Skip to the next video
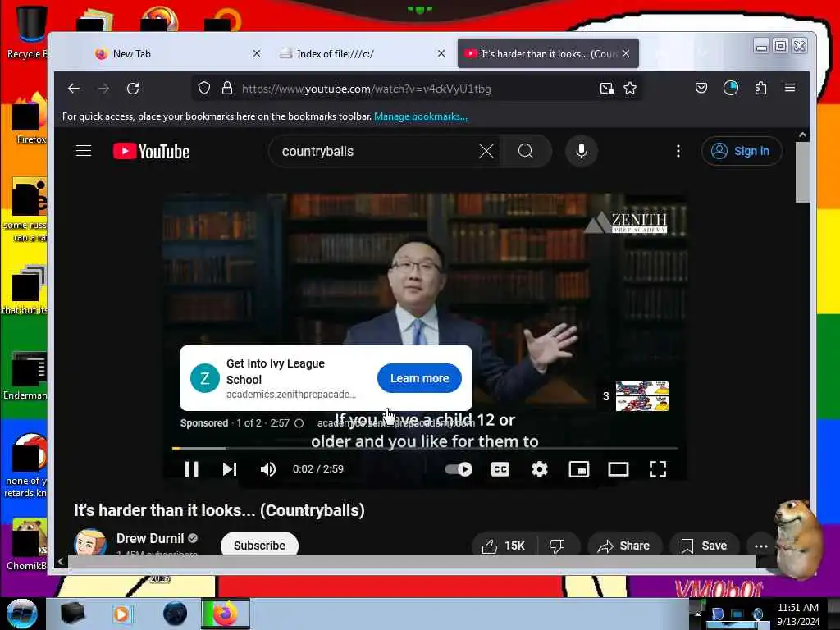840x630 pixels. pos(230,469)
